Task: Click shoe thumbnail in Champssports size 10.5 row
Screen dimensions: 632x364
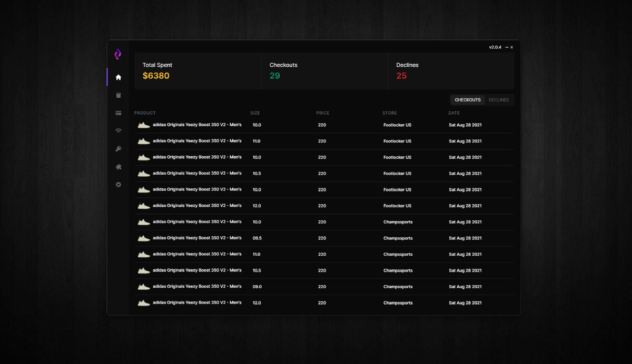Action: (144, 270)
